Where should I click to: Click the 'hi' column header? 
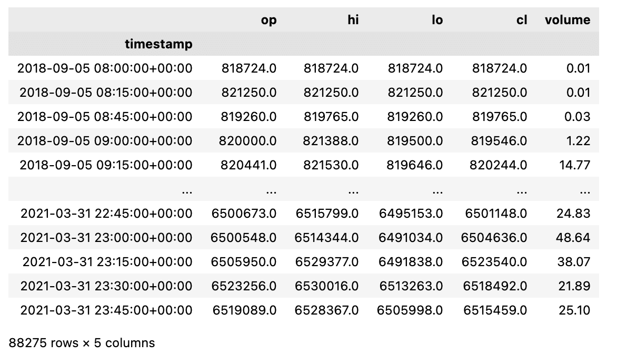tap(352, 20)
